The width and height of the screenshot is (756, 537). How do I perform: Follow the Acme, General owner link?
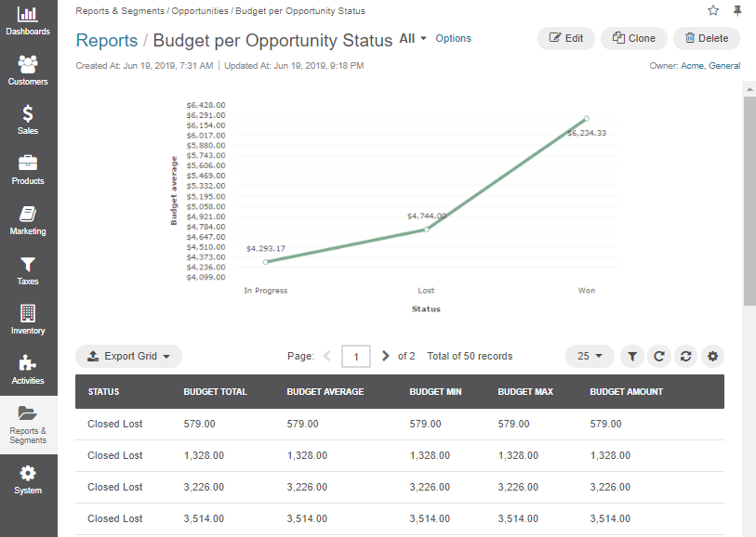(710, 66)
